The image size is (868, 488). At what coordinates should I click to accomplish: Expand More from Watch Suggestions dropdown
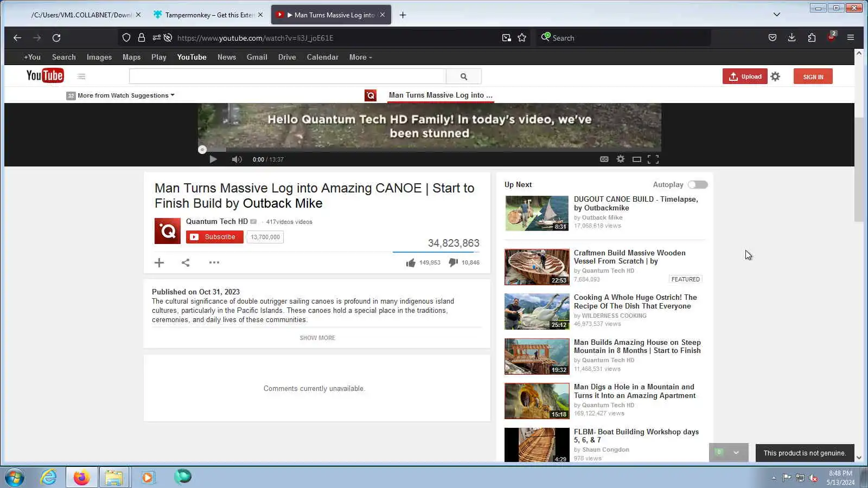[126, 96]
